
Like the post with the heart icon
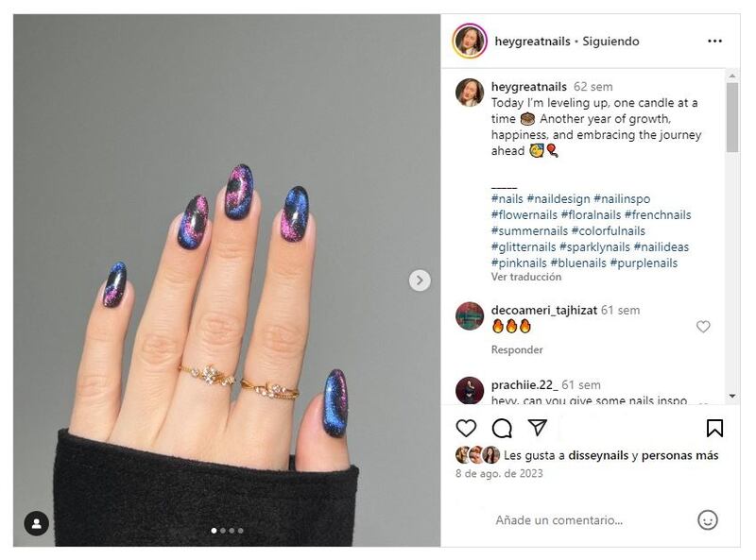click(x=466, y=428)
